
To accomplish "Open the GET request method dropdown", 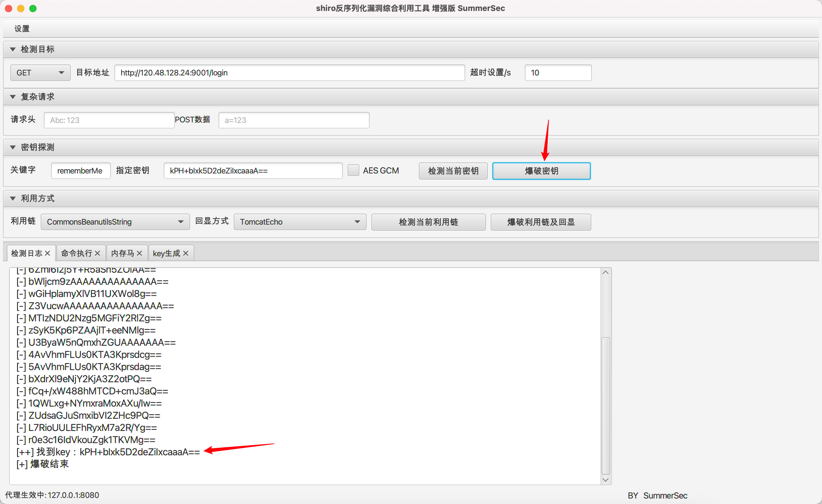I will click(x=40, y=73).
